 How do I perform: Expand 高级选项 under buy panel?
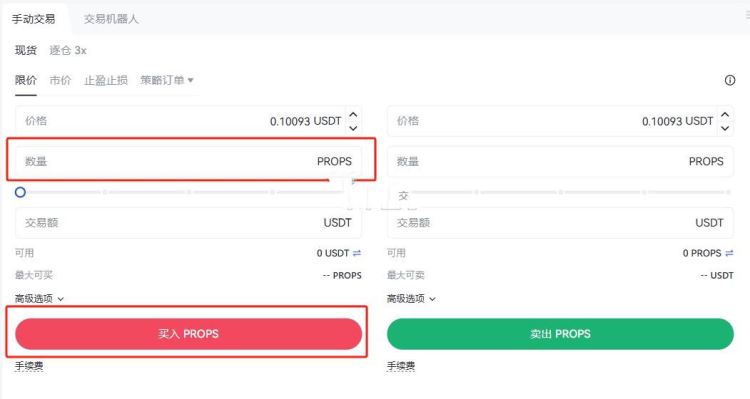coord(39,299)
